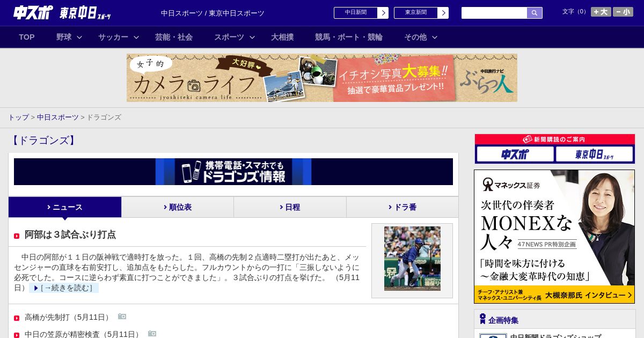The image size is (644, 338).
Task: Click the 東京中日スポーツ logo in header
Action: click(x=85, y=13)
